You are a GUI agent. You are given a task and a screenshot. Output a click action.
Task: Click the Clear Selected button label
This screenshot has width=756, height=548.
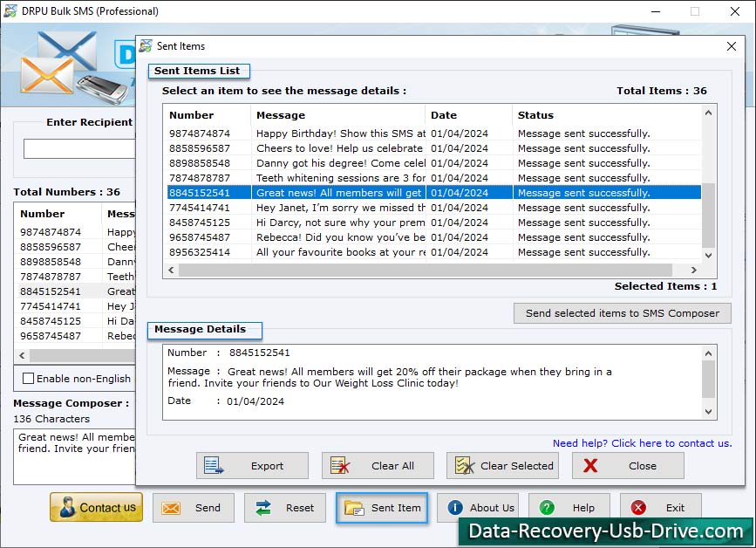(x=517, y=466)
